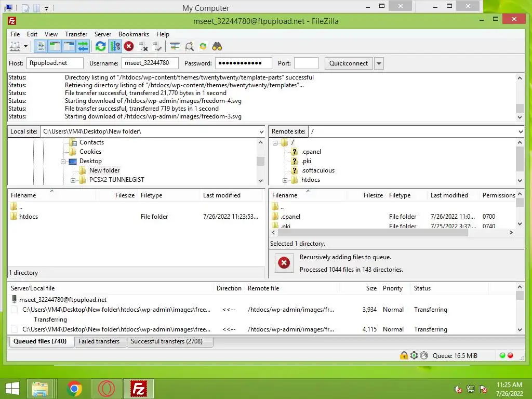The height and width of the screenshot is (399, 532).
Task: Open the Quickconnect history dropdown
Action: tap(379, 63)
